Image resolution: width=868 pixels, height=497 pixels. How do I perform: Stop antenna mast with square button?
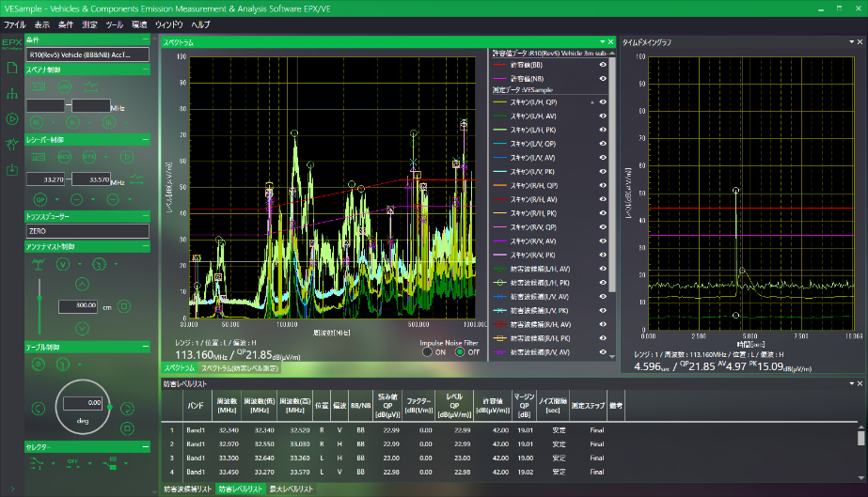124,305
